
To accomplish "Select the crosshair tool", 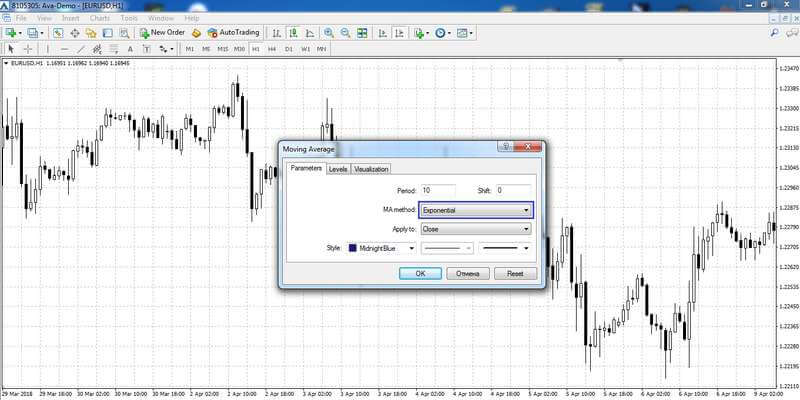I will pyautogui.click(x=28, y=49).
